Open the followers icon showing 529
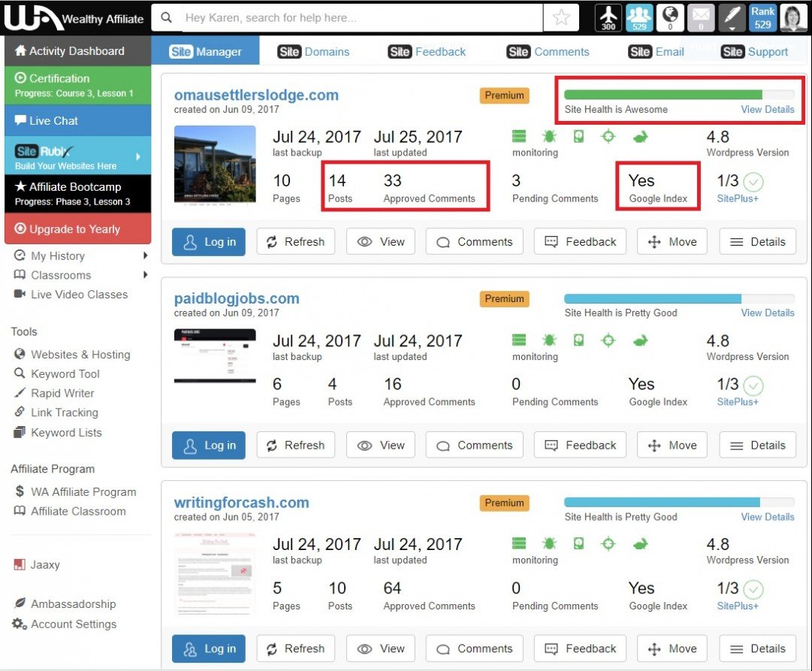Image resolution: width=812 pixels, height=671 pixels. 639,17
